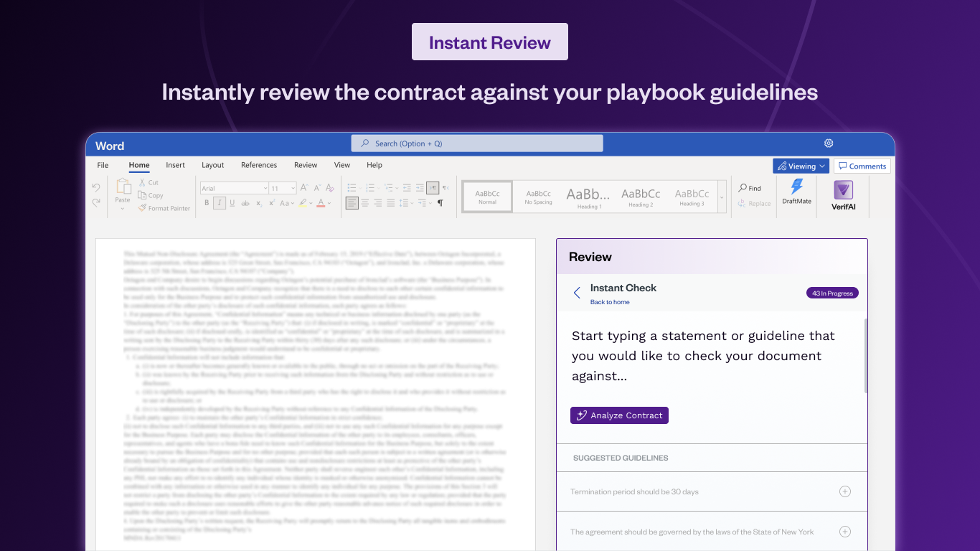Expand the Paste options arrow
The height and width of the screenshot is (551, 980).
click(123, 209)
